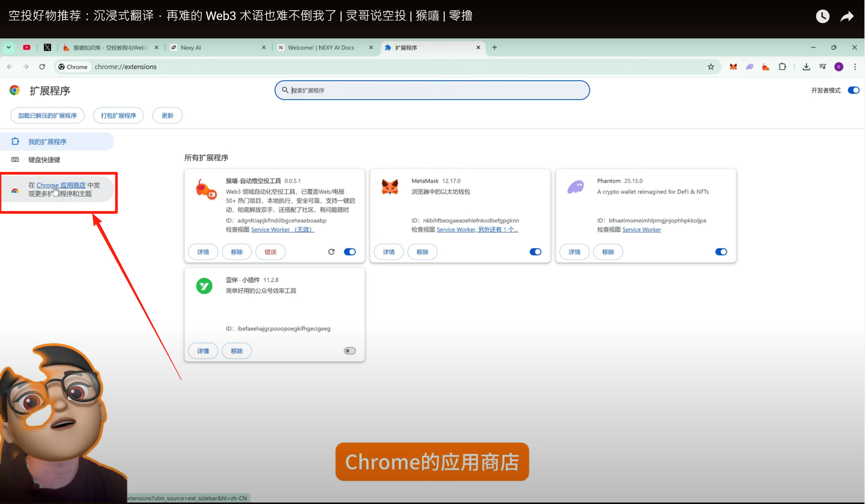
Task: Toggle 开发者模式 switch
Action: [x=853, y=90]
